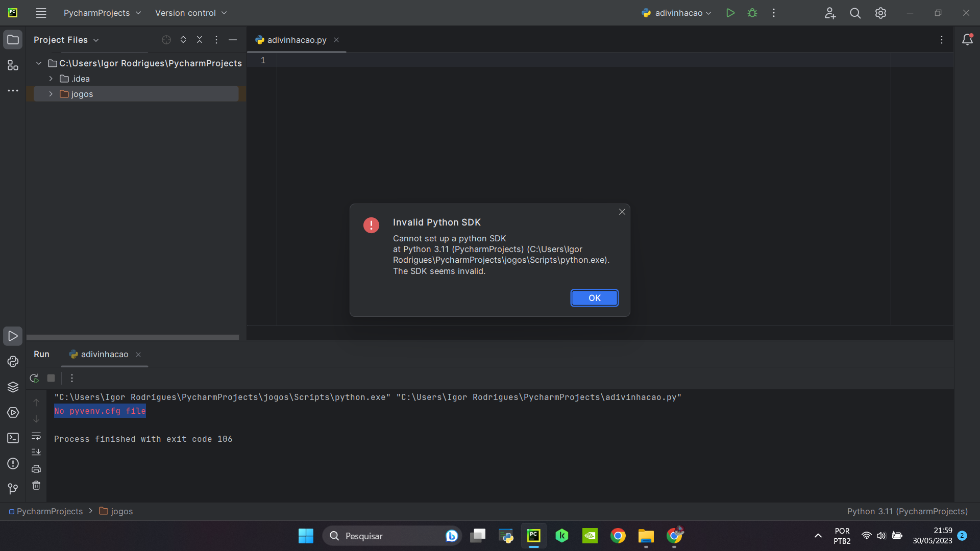Expand the jogos folder
The height and width of the screenshot is (551, 980).
point(51,94)
